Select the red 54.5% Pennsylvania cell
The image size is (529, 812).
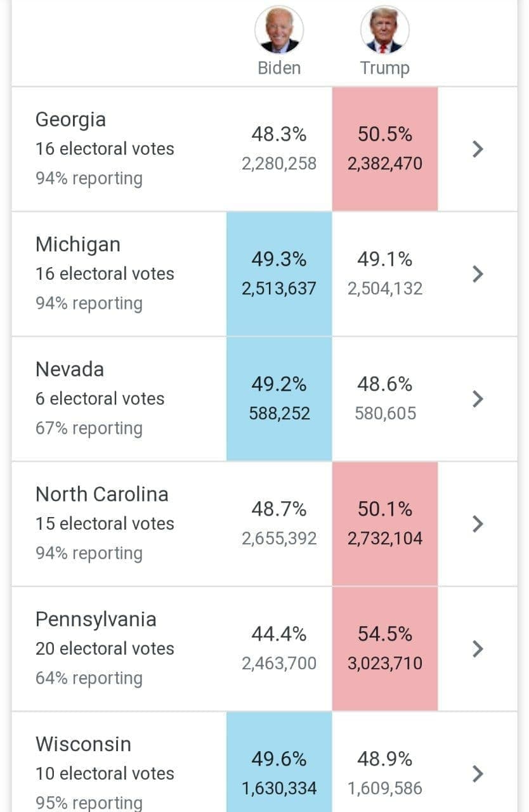click(x=385, y=649)
